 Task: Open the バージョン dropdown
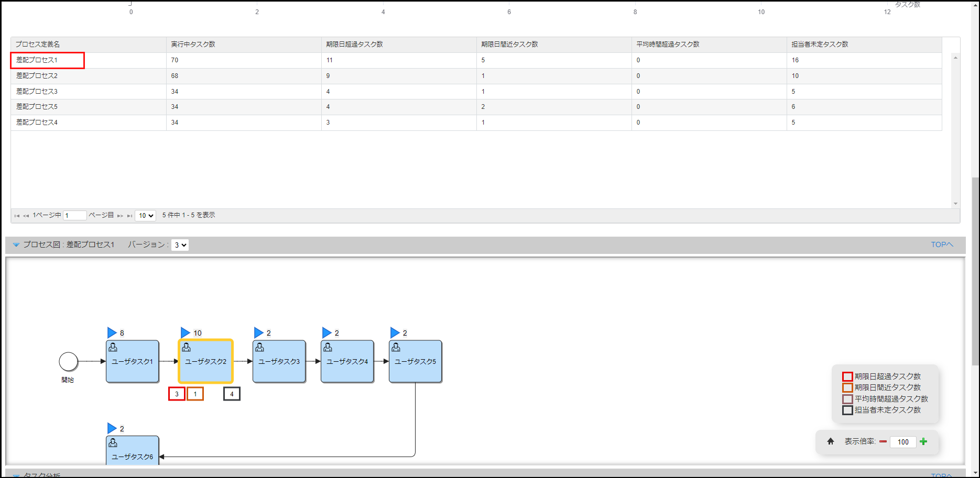click(180, 245)
